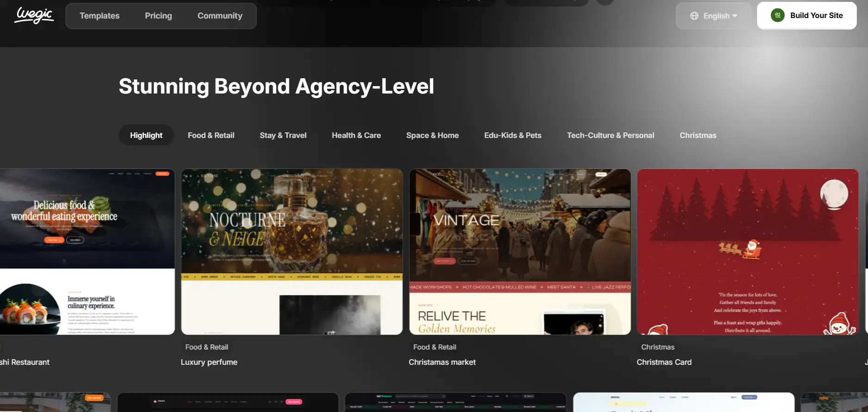868x412 pixels.
Task: Click the globe language icon
Action: pos(694,16)
